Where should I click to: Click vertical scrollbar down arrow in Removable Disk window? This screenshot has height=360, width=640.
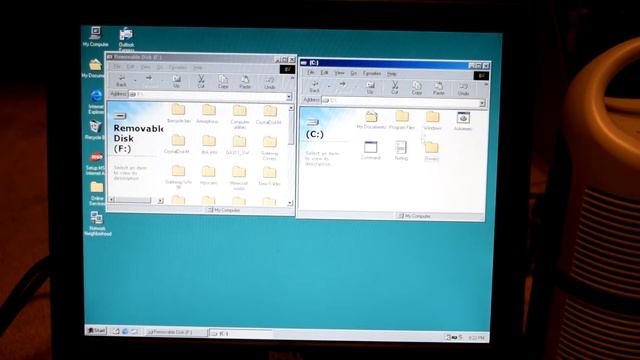pyautogui.click(x=290, y=202)
